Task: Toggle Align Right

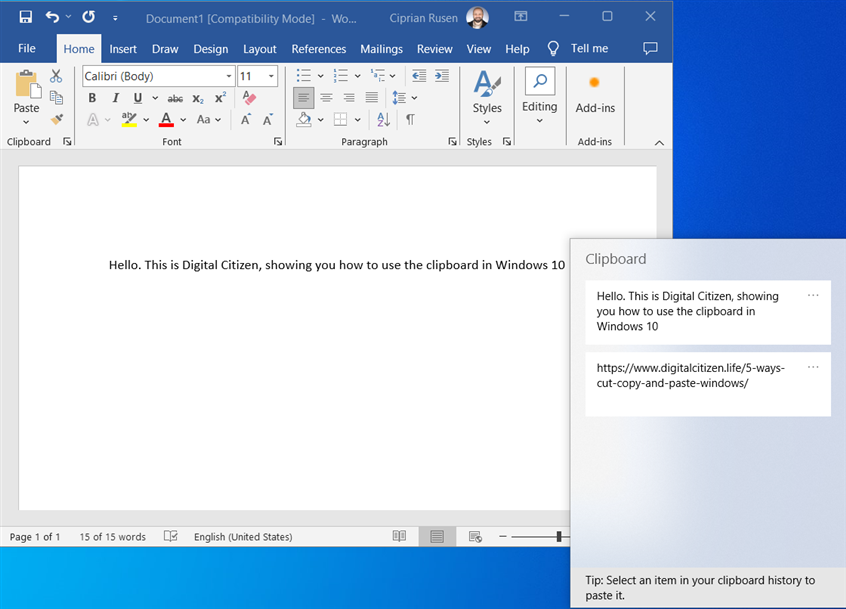Action: [x=349, y=98]
